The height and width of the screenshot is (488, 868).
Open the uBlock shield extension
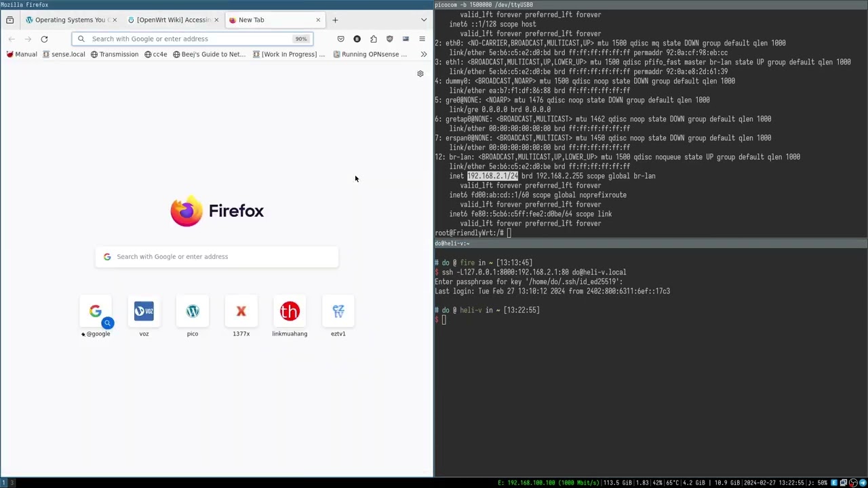[389, 39]
